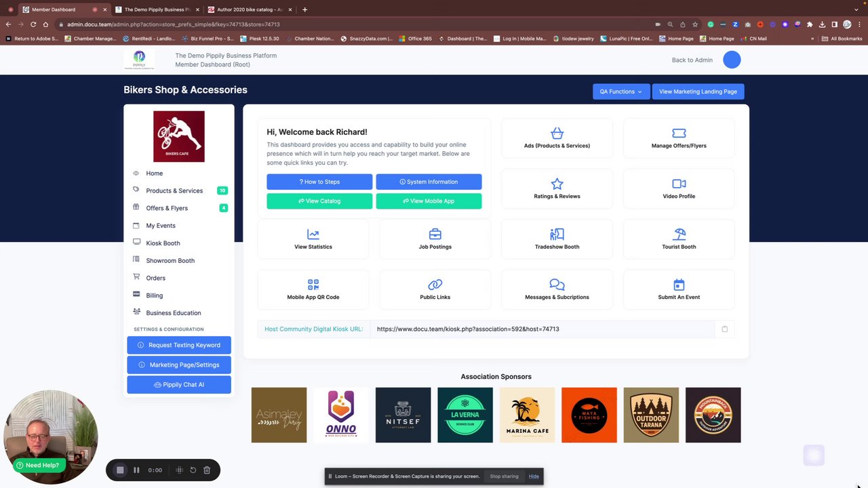Restart the Loom recording
Viewport: 868px width, 488px height.
[x=193, y=470]
